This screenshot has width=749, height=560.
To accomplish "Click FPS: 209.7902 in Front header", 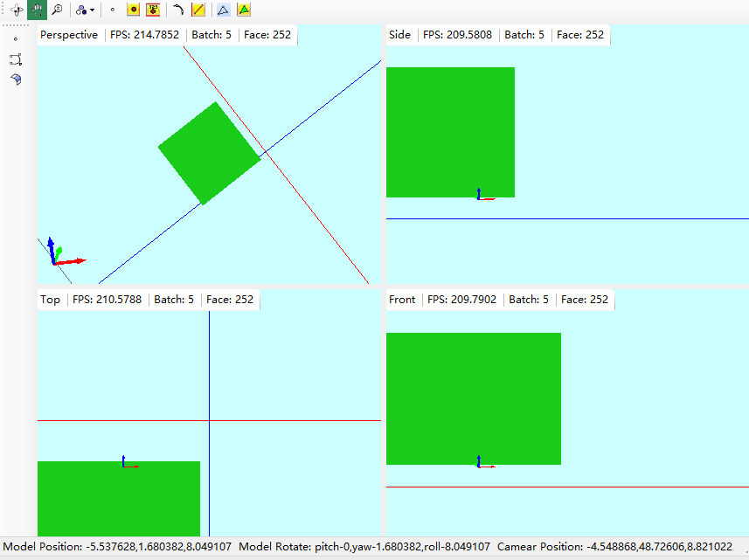I will point(462,300).
